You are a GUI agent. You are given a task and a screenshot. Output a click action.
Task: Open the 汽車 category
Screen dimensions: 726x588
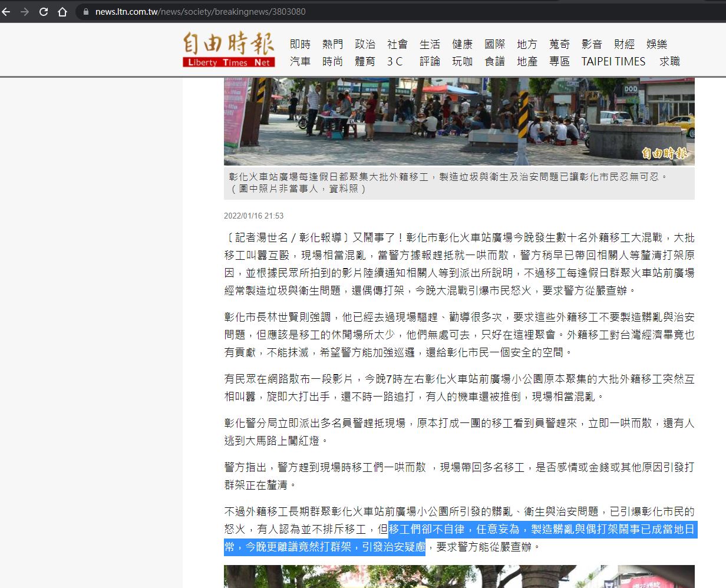(300, 61)
